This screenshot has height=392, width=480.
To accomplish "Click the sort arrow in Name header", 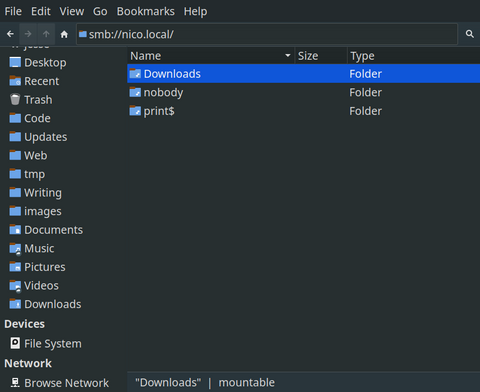I will click(x=288, y=55).
